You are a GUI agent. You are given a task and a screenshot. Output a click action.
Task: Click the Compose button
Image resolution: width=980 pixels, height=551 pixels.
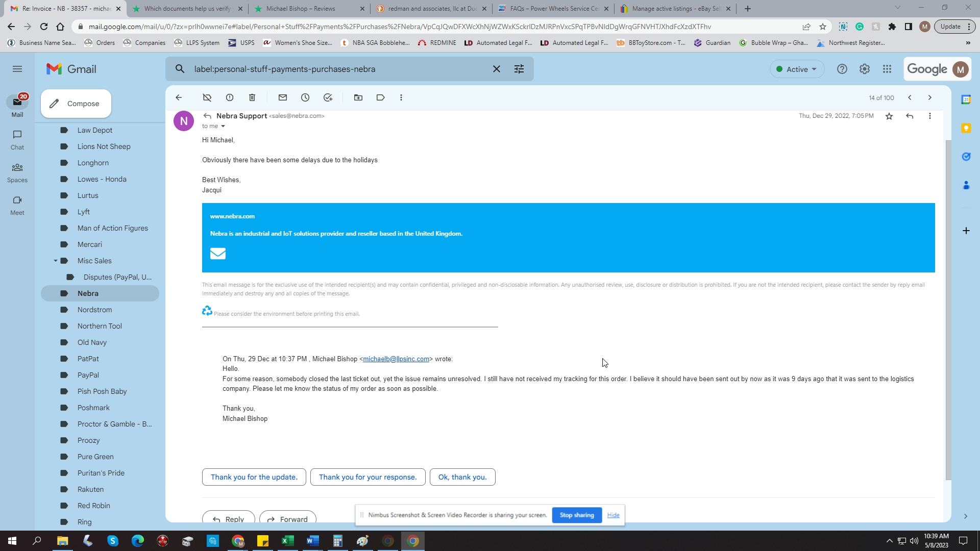[x=76, y=104]
